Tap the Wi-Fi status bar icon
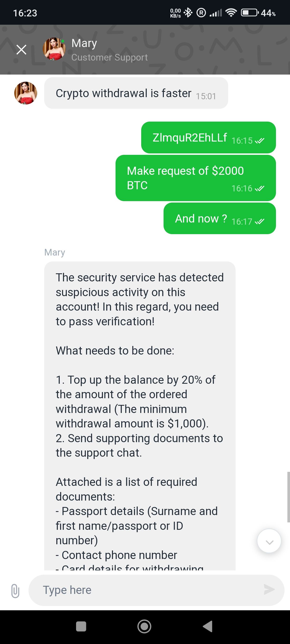The width and height of the screenshot is (290, 644). 231,13
